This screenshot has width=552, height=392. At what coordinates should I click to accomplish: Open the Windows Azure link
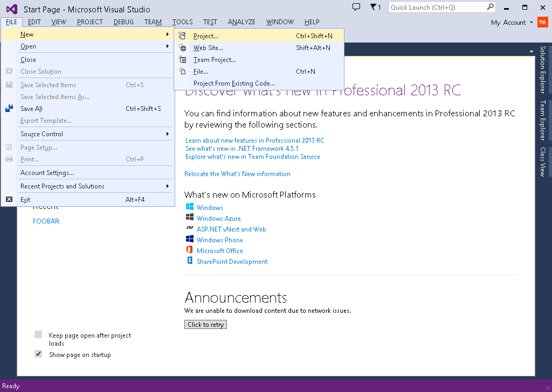pyautogui.click(x=219, y=218)
